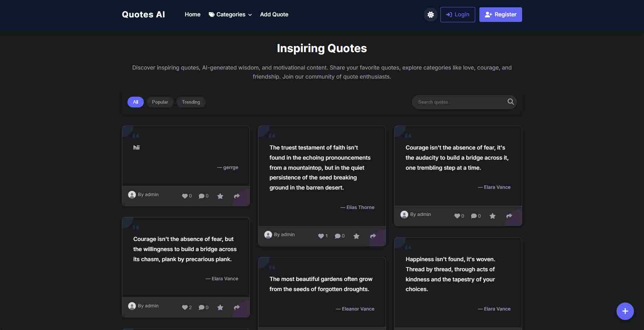Click the Login button
This screenshot has height=330, width=644.
point(457,15)
